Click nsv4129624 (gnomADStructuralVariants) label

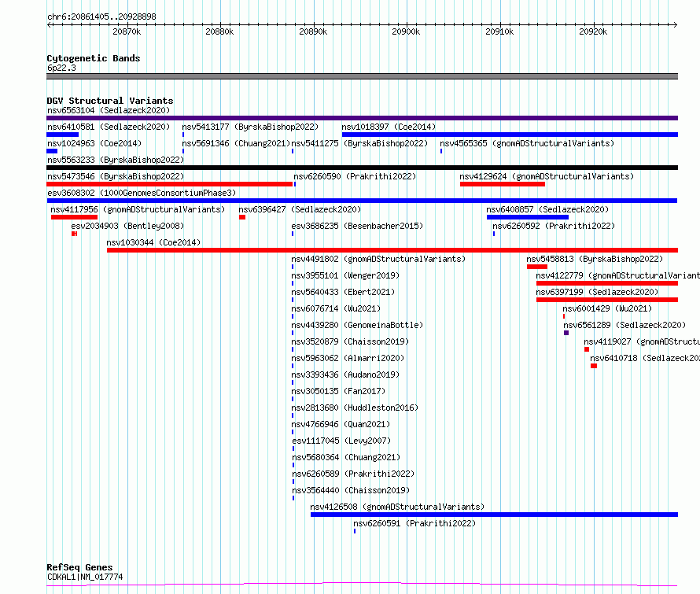[x=547, y=176]
